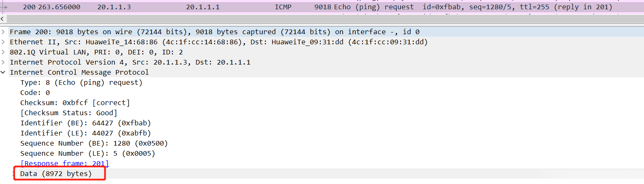Expand the Ethernet II header node
The height and width of the screenshot is (184, 644).
[x=4, y=42]
